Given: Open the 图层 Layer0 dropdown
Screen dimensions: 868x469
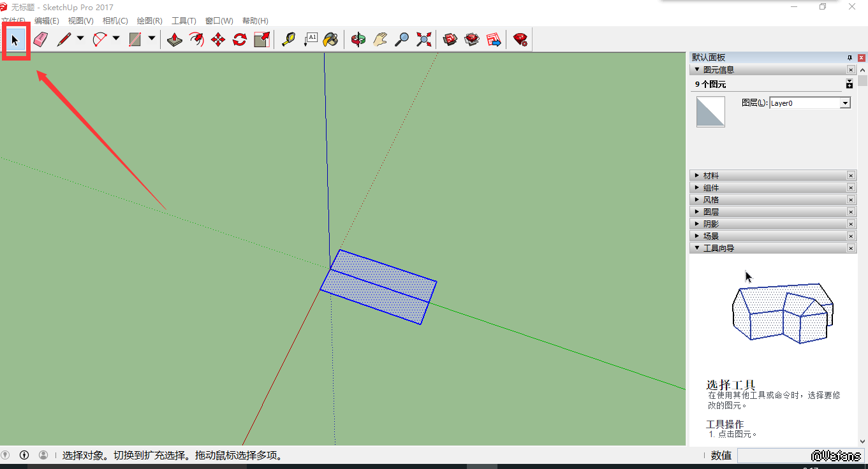Looking at the screenshot, I should pyautogui.click(x=845, y=103).
